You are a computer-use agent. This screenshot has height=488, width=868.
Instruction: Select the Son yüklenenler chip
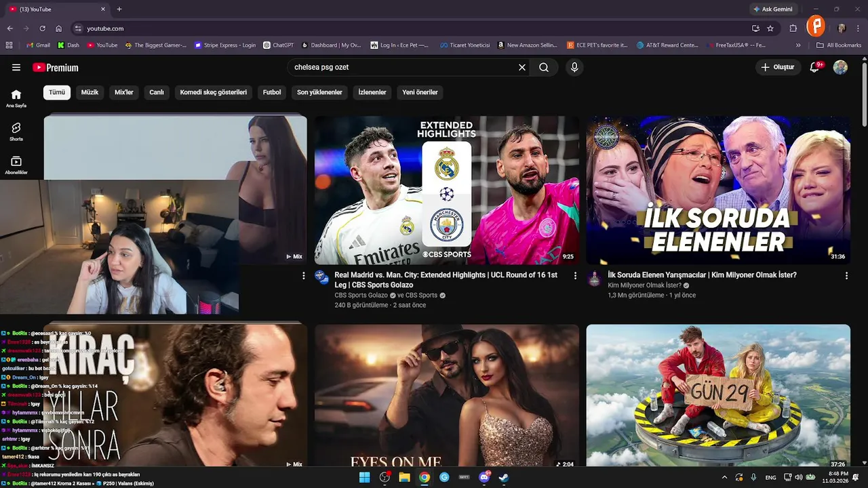click(319, 92)
